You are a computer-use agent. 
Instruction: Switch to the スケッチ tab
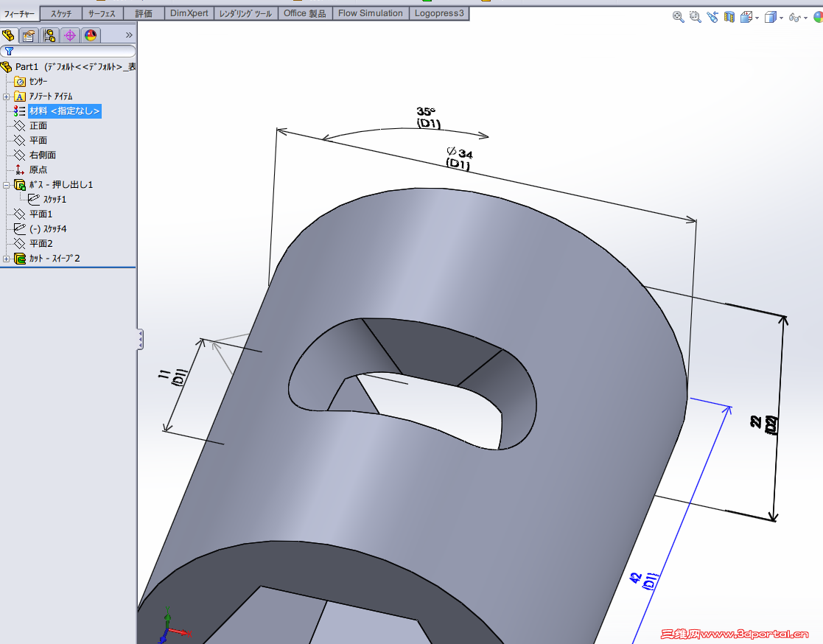[x=61, y=14]
